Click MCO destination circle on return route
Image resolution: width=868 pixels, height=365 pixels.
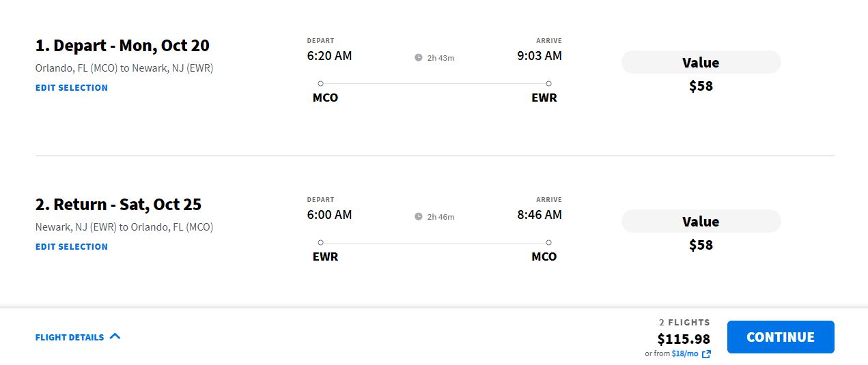(x=548, y=243)
